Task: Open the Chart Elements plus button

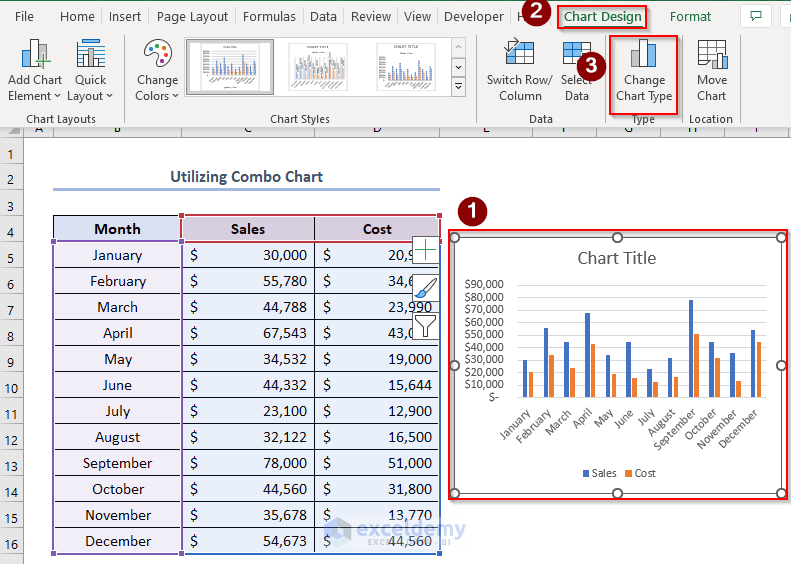Action: pyautogui.click(x=426, y=251)
